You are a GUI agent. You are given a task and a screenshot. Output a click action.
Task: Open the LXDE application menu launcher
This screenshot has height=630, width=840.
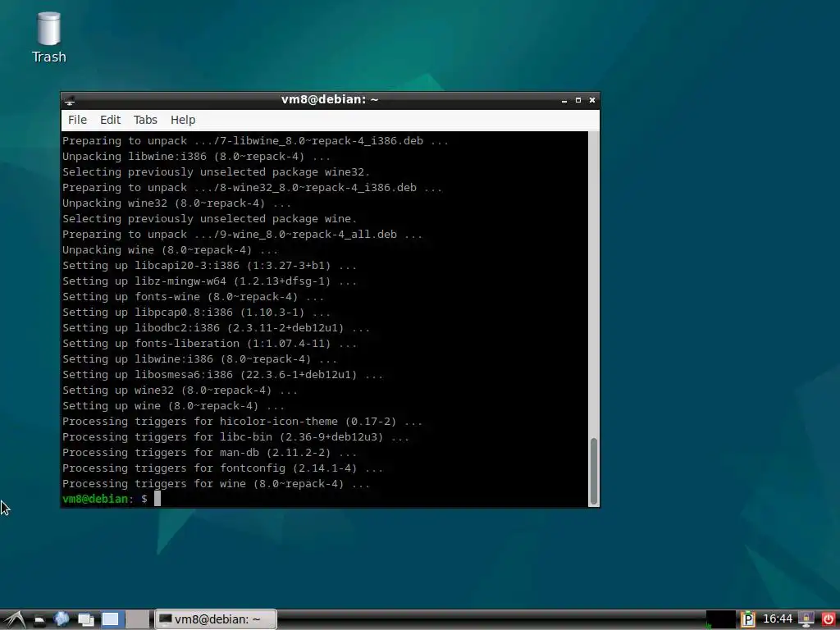pyautogui.click(x=15, y=619)
